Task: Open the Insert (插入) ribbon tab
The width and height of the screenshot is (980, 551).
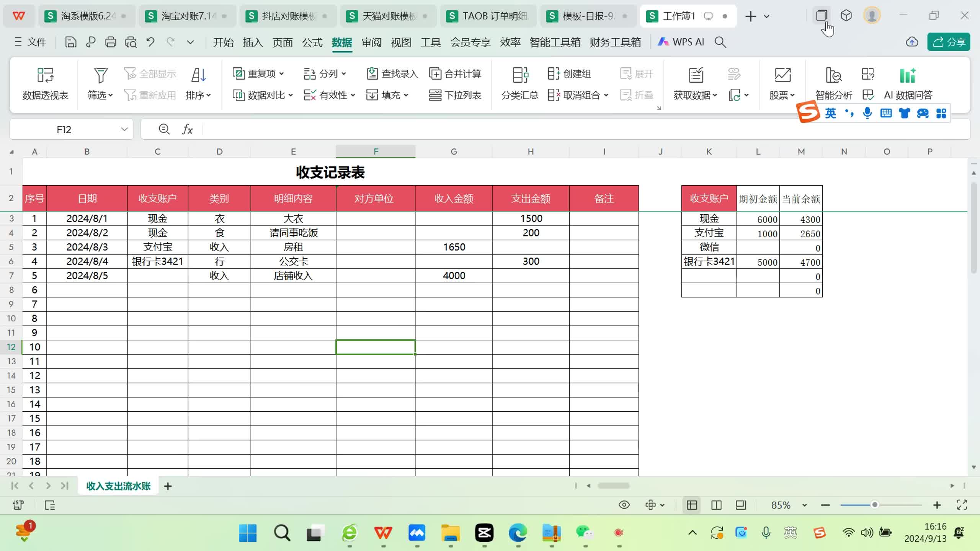Action: click(253, 42)
